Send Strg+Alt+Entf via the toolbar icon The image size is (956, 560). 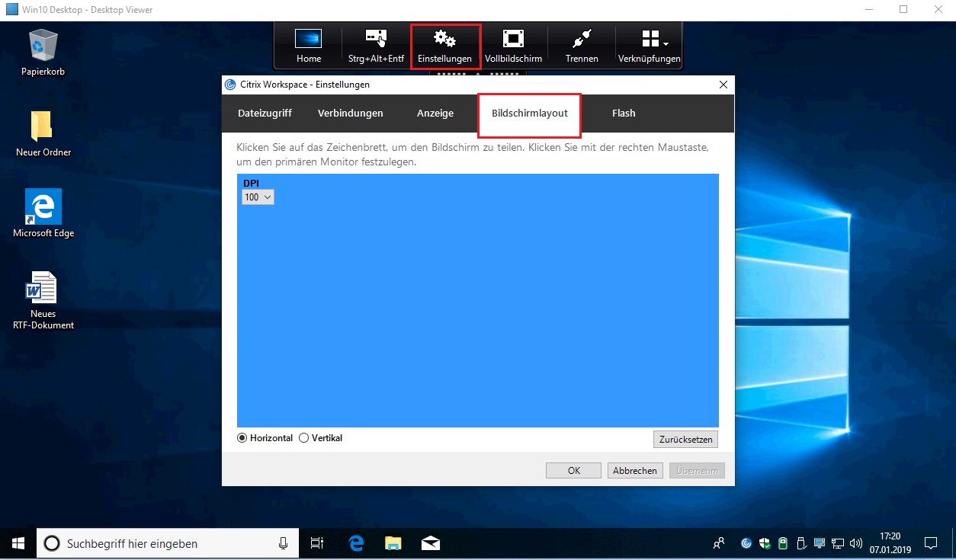(374, 44)
